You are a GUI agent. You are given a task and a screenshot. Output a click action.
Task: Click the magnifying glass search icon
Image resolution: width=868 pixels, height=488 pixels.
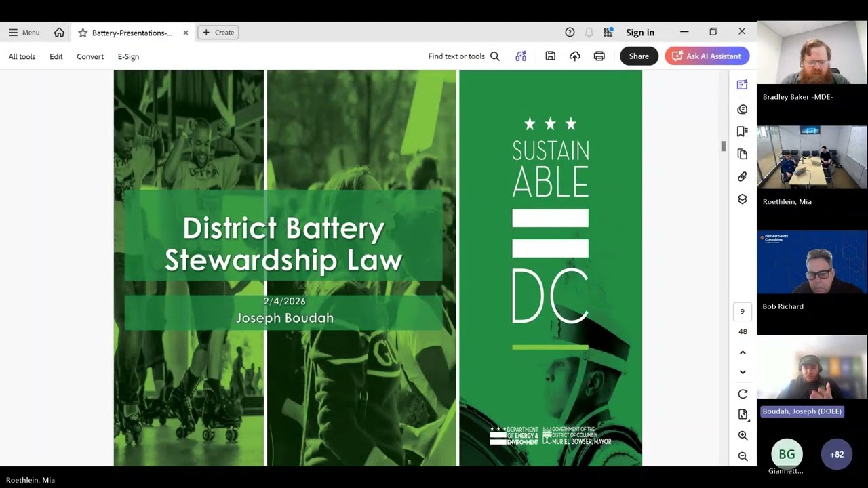coord(495,56)
